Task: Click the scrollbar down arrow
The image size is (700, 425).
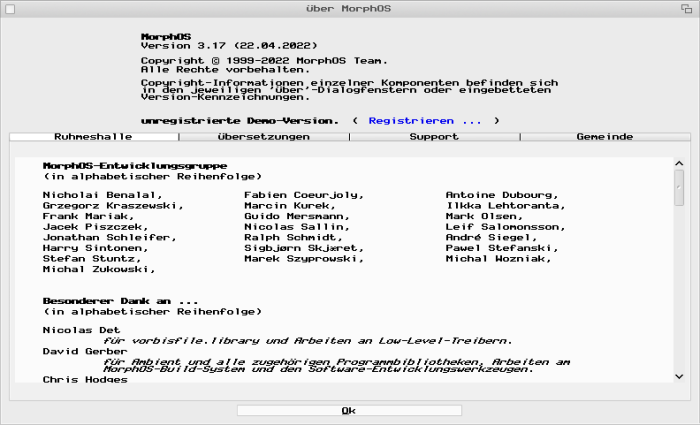Action: [x=679, y=377]
